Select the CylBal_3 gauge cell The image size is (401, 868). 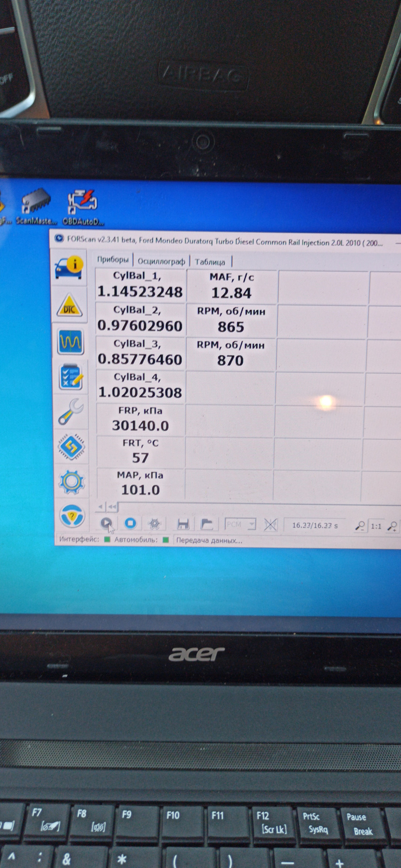coord(140,352)
